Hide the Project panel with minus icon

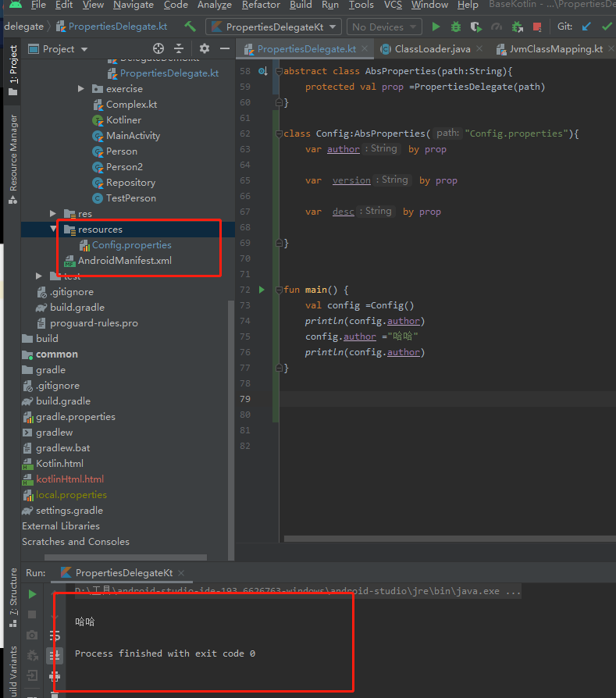225,48
